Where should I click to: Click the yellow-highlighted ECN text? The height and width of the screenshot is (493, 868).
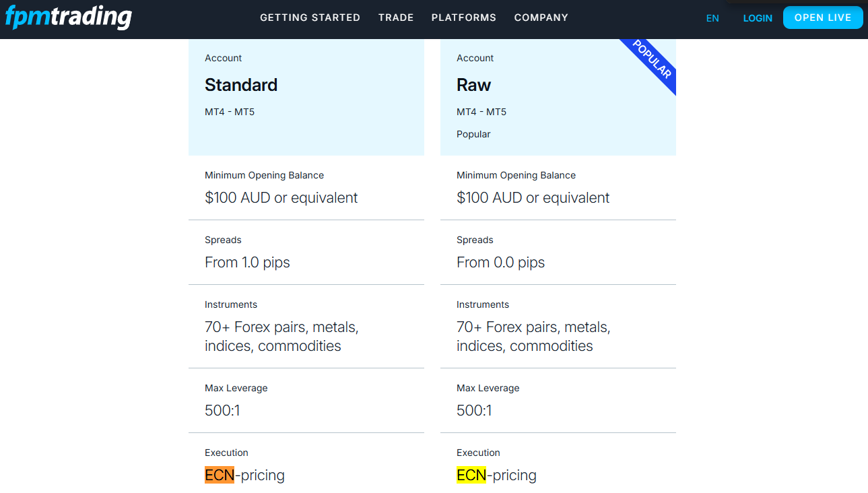pyautogui.click(x=471, y=475)
